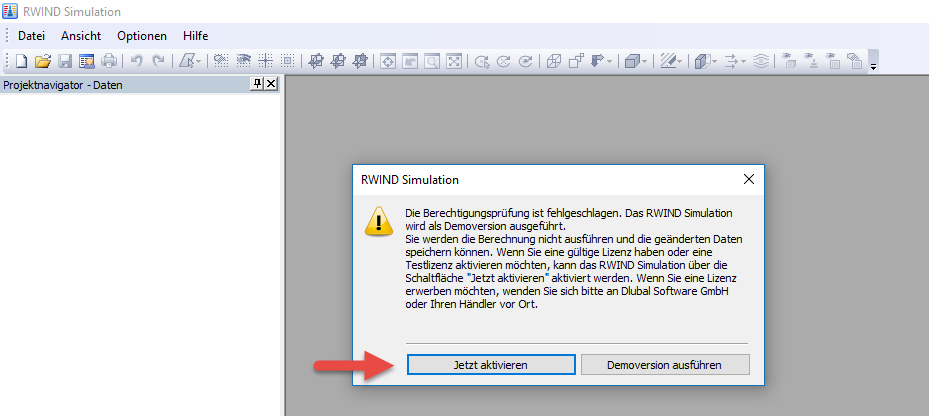
Task: Click the dotted square selection icon
Action: (287, 60)
